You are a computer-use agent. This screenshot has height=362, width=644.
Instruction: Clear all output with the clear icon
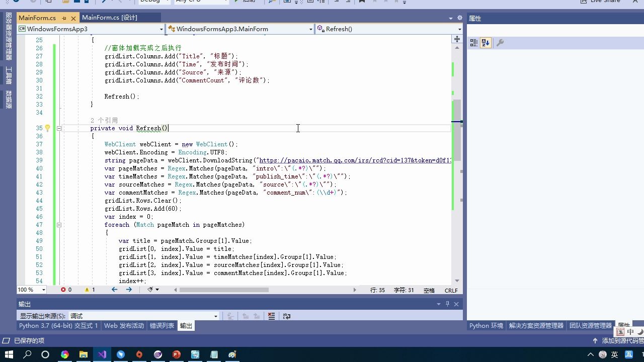272,316
